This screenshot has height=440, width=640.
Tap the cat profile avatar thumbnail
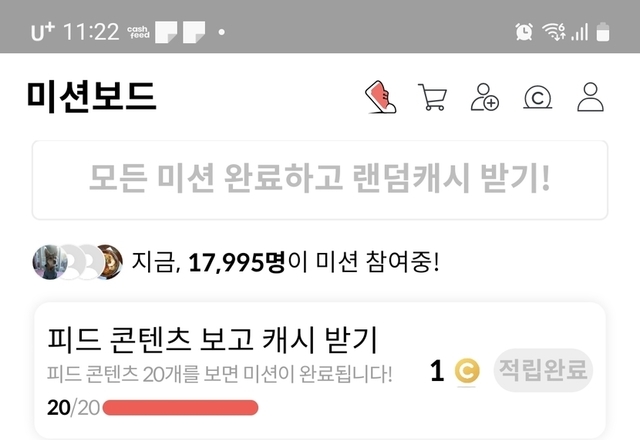coord(49,262)
